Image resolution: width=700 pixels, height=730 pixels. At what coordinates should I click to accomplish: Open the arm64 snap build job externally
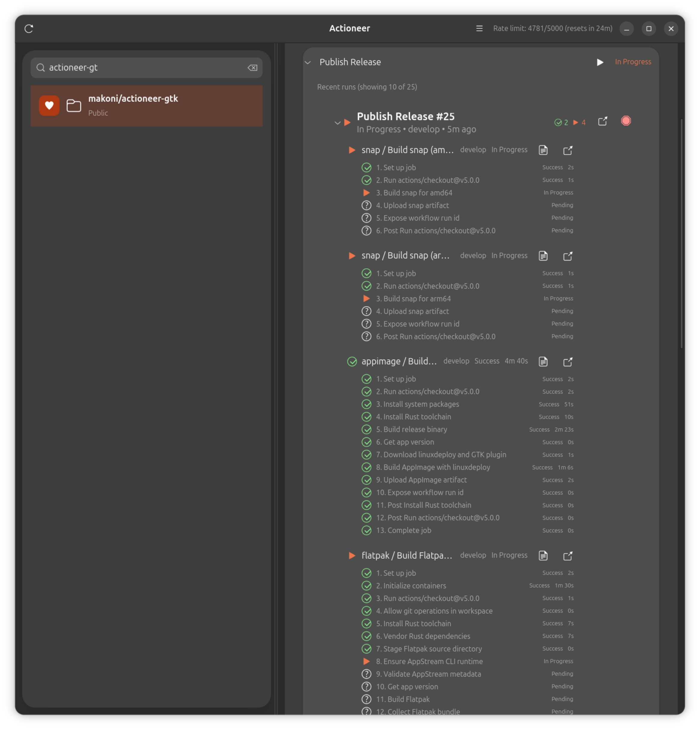(x=568, y=256)
